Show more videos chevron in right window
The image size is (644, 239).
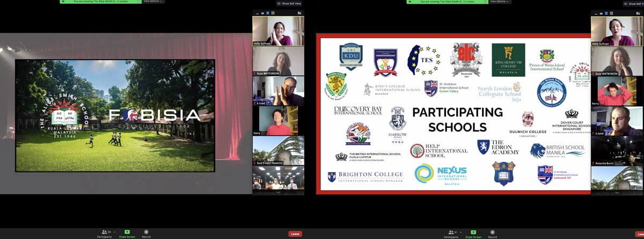[x=617, y=192]
